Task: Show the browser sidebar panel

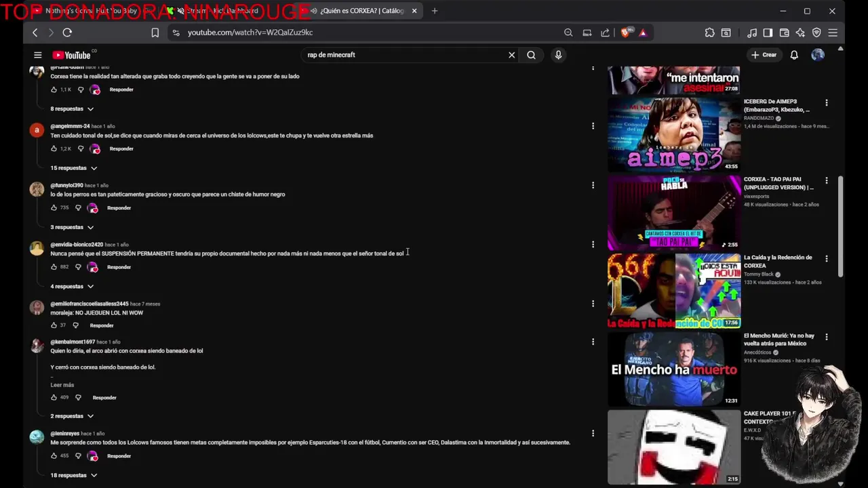Action: [x=768, y=33]
